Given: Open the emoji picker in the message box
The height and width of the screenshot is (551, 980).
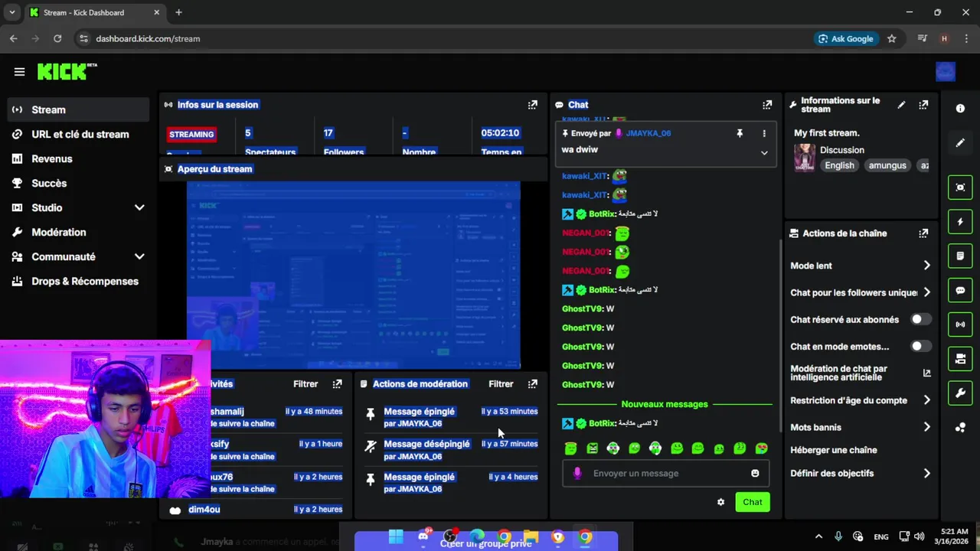Looking at the screenshot, I should 755,473.
